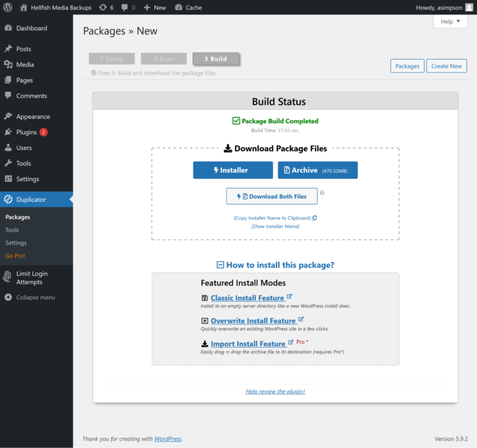Image resolution: width=477 pixels, height=448 pixels.
Task: Open external link icon beside Classic Install Feature
Action: [x=289, y=297]
